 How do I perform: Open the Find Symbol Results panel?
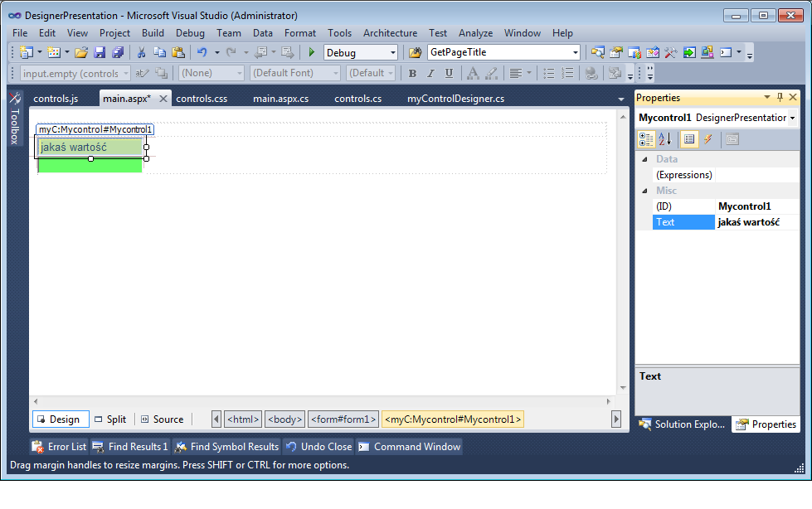click(226, 446)
